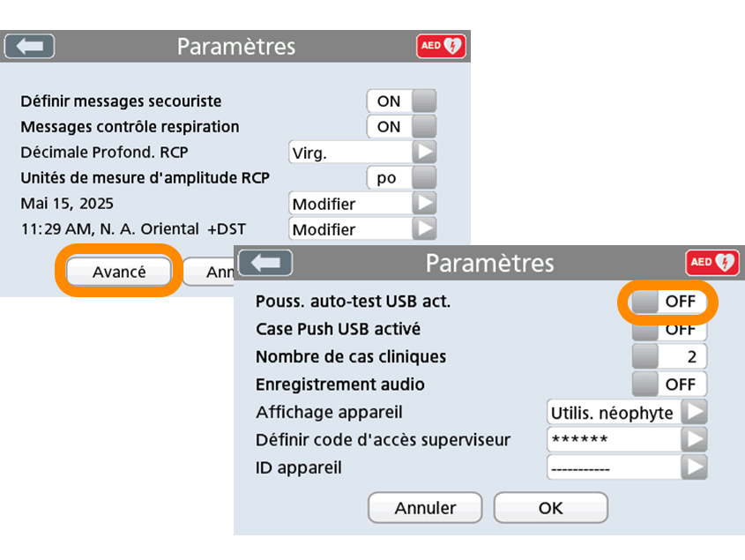Expand Affichage appareil dropdown arrow
Screen dimensions: 745x560
[x=697, y=412]
